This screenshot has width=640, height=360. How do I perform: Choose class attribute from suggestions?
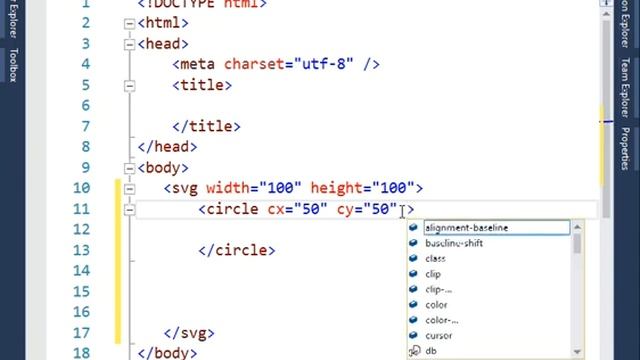click(x=435, y=259)
